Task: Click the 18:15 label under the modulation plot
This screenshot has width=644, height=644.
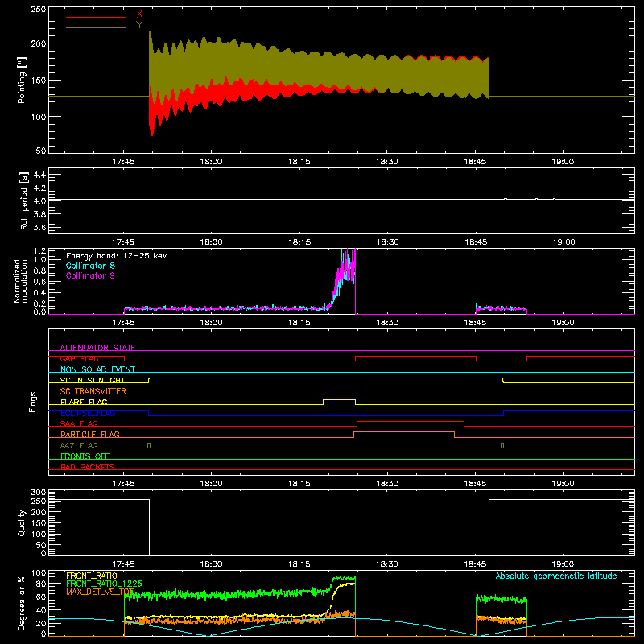Action: click(299, 323)
